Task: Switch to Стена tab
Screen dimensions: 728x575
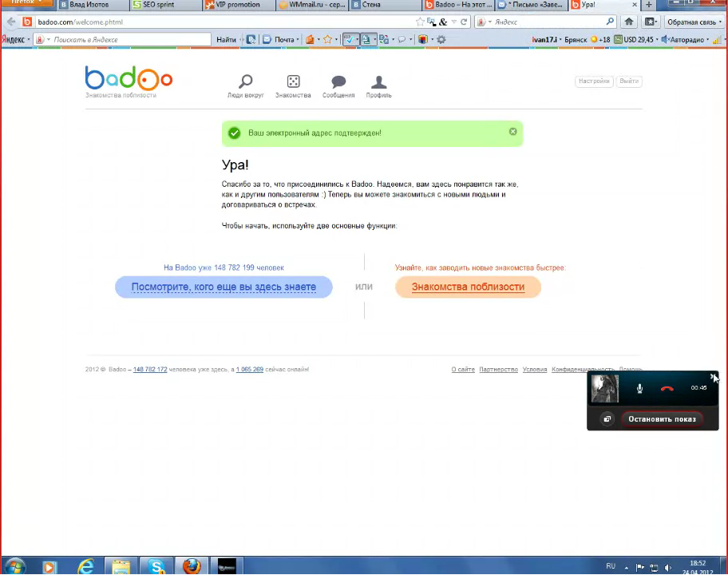Action: (x=384, y=5)
